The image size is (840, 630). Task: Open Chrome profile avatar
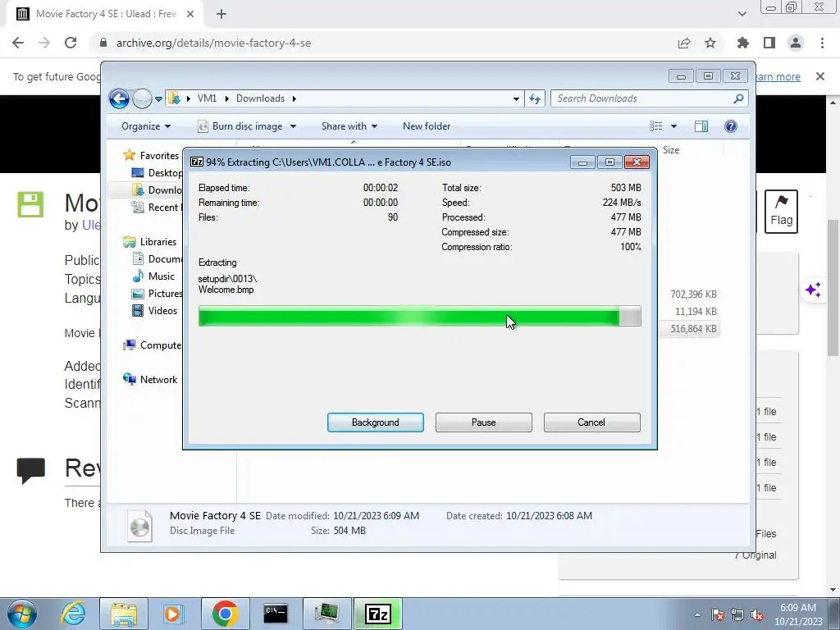[x=796, y=43]
